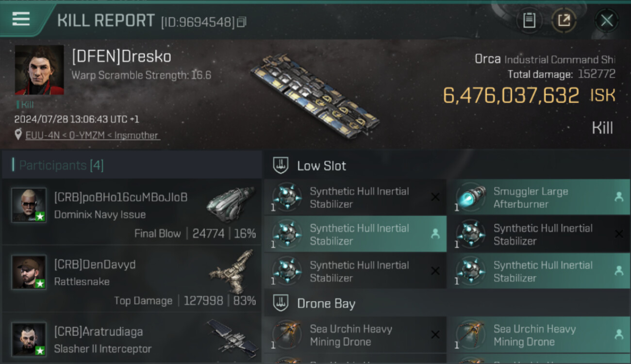Image resolution: width=631 pixels, height=364 pixels.
Task: Click the Orca ship image
Action: 315,95
